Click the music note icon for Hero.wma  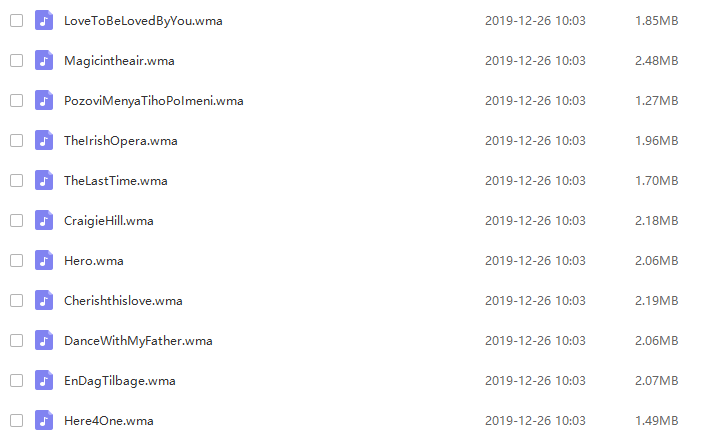click(x=44, y=260)
